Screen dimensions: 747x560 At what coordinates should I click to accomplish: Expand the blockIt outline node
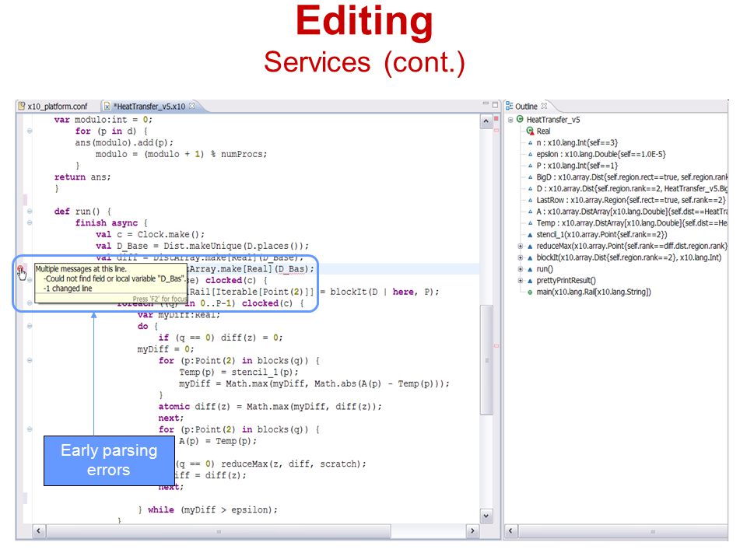click(x=521, y=257)
